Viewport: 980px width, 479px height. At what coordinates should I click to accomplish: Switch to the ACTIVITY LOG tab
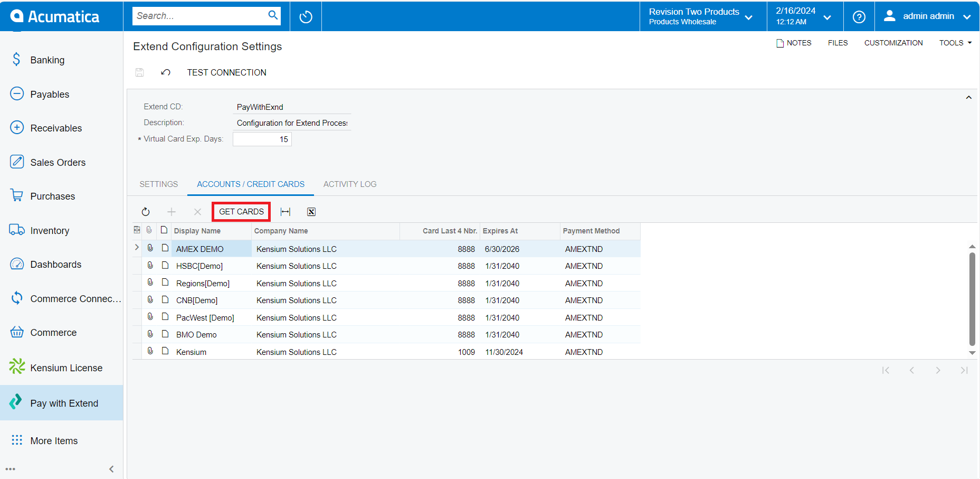coord(349,184)
